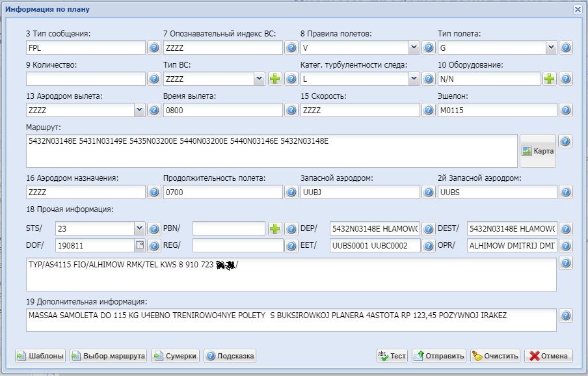Click the green plus next to Оборудование field
This screenshot has height=376, width=588.
550,79
